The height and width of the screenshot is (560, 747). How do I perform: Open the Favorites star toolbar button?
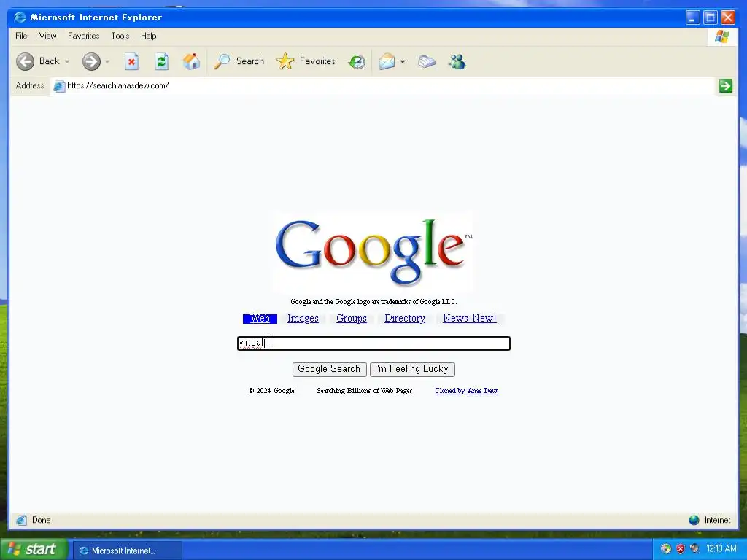click(306, 61)
